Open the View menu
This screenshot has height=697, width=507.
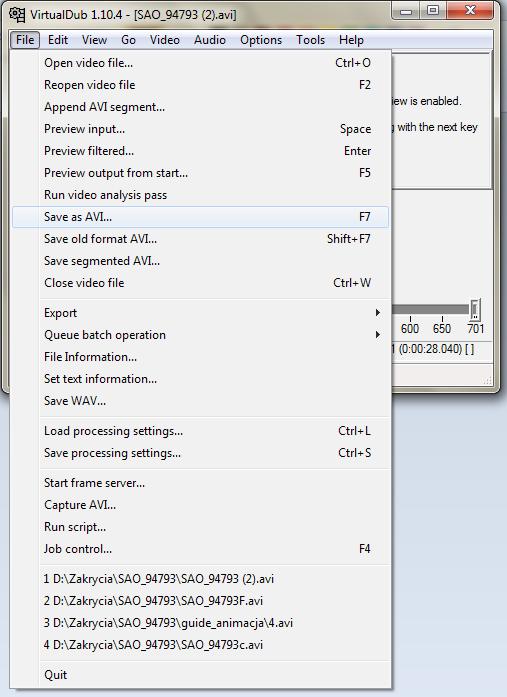coord(94,40)
